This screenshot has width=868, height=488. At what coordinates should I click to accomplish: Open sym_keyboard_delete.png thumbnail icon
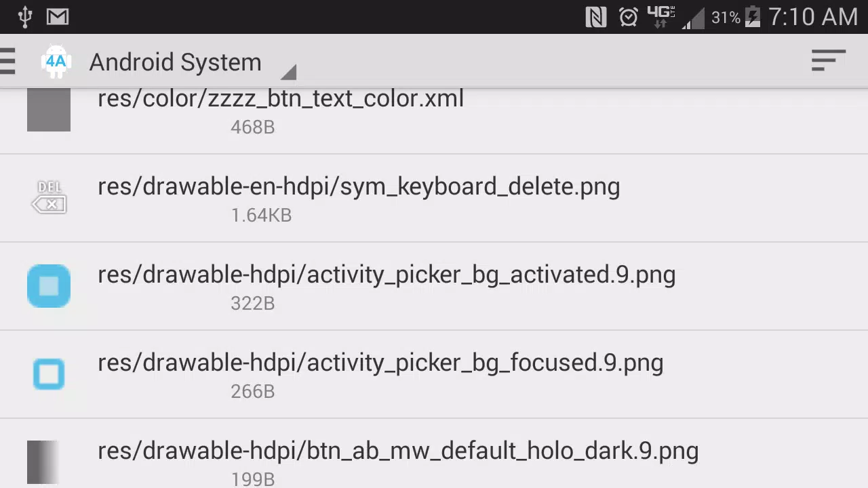49,197
